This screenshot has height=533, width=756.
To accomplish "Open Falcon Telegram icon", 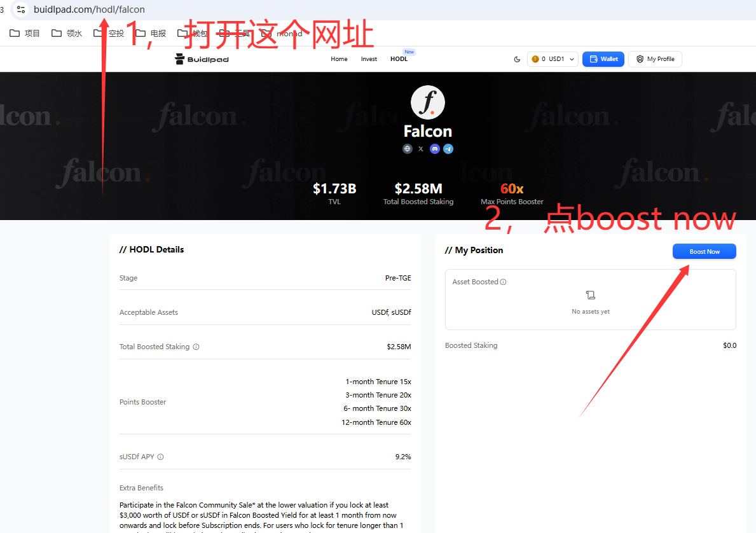I will click(448, 149).
